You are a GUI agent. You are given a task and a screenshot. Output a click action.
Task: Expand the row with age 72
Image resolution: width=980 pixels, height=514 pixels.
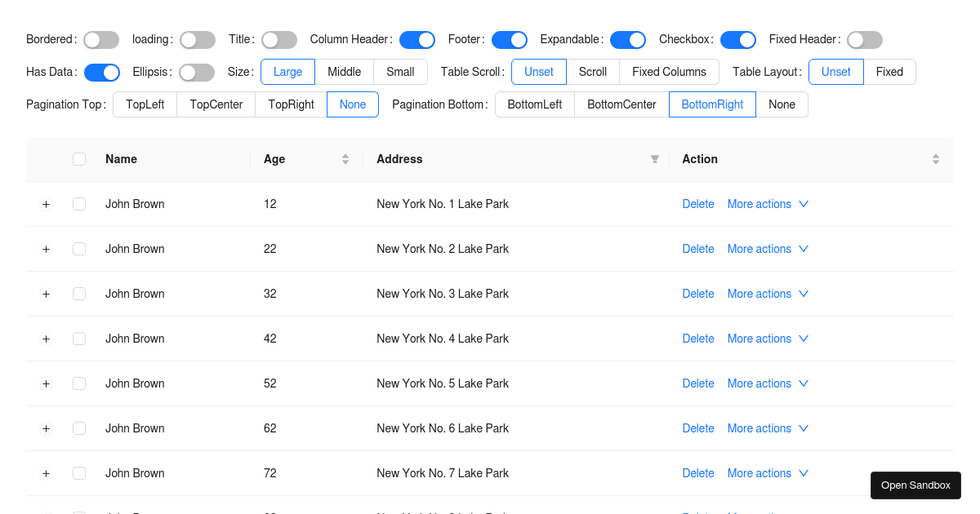point(46,473)
